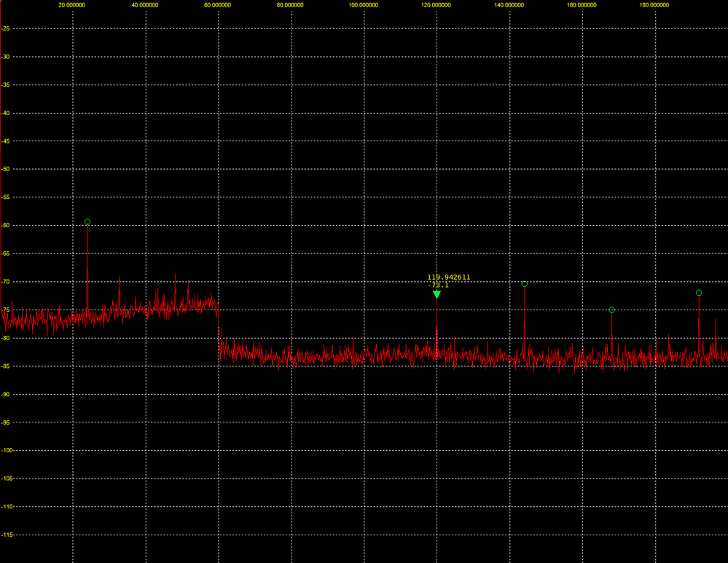Viewport: 728px width, 563px height.
Task: Click the -90 amplitude axis label
Action: coord(6,394)
